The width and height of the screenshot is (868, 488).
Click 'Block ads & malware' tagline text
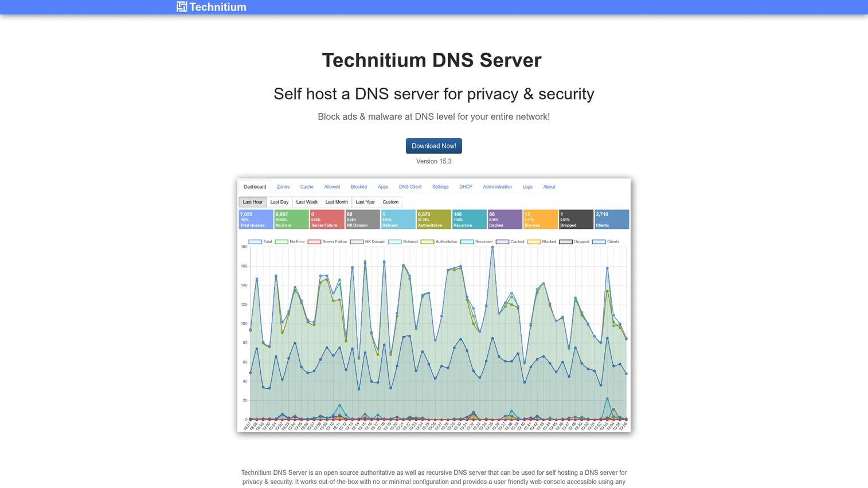coord(434,116)
